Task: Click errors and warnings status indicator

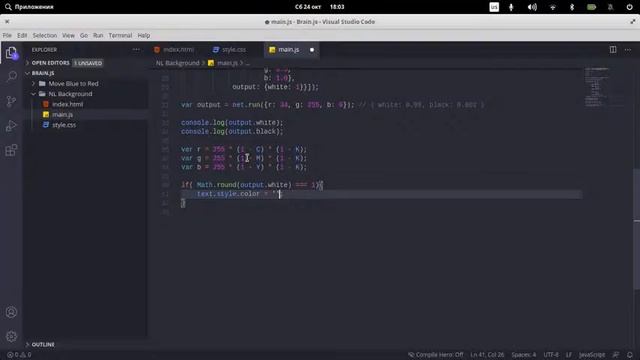Action: 19,355
